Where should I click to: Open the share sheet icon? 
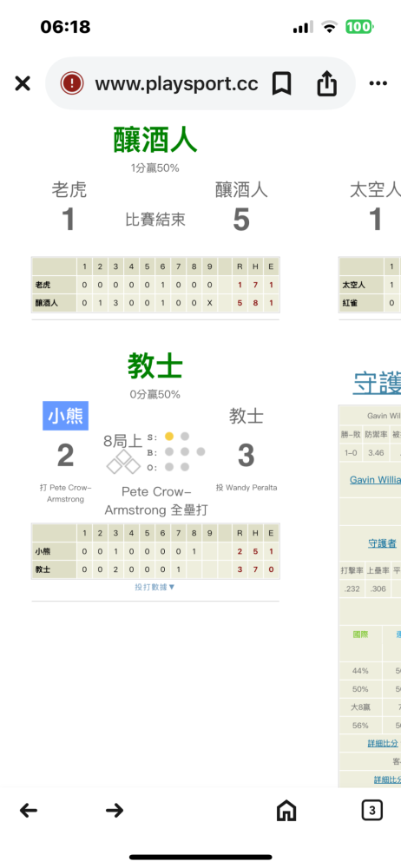pos(326,83)
